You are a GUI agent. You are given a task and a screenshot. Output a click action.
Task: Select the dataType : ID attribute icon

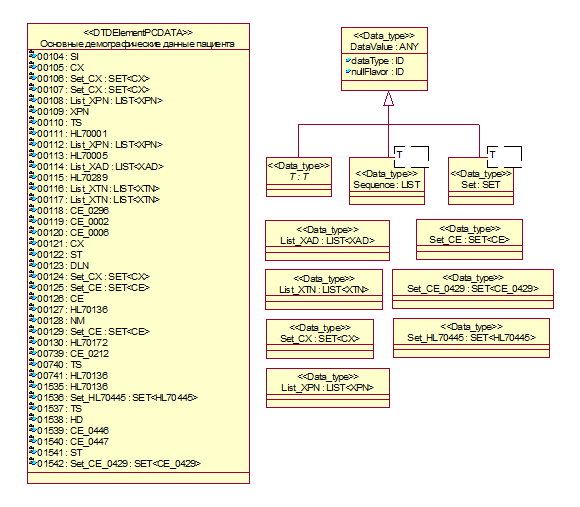tap(348, 60)
